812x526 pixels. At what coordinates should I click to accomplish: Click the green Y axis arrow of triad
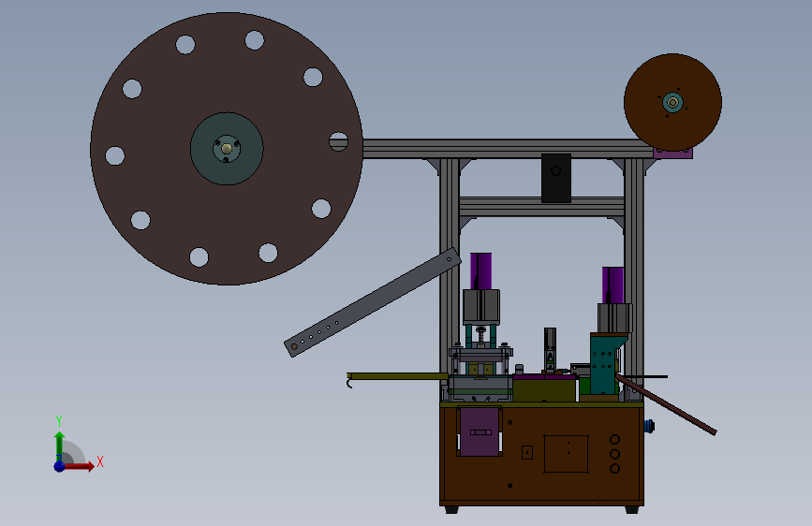[60, 446]
